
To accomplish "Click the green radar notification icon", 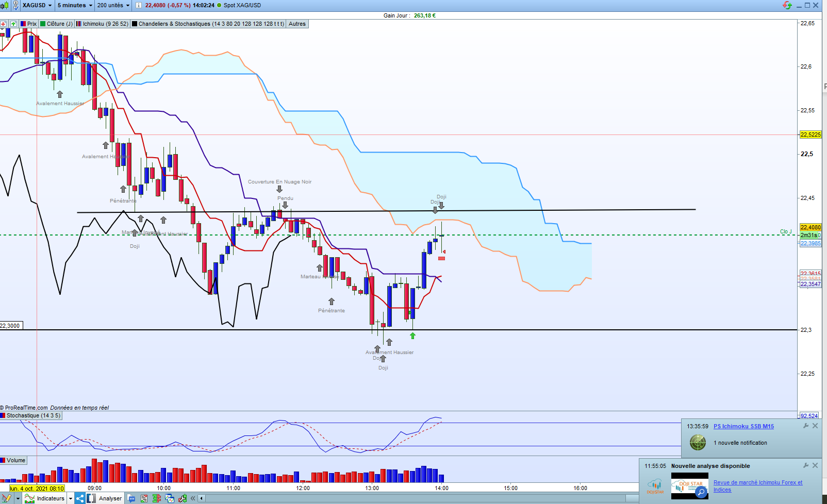I will click(698, 442).
